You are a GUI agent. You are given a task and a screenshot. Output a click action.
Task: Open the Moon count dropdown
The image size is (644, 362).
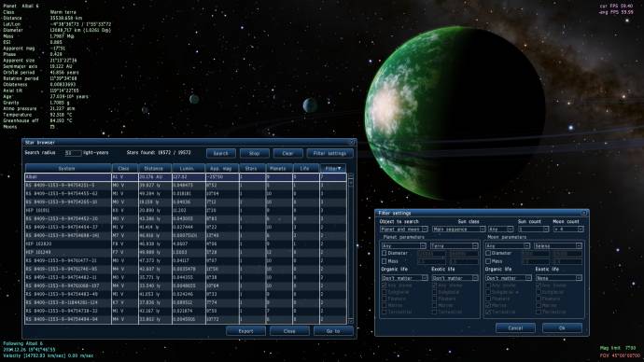click(568, 229)
